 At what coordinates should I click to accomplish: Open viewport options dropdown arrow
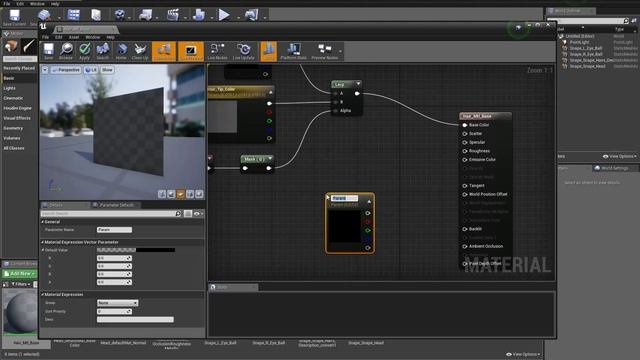[45, 70]
